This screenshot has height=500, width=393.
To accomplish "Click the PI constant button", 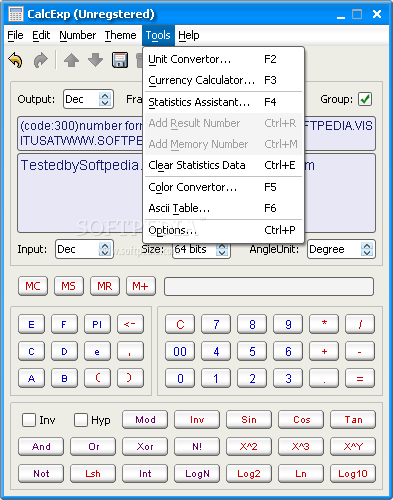I will [97, 324].
